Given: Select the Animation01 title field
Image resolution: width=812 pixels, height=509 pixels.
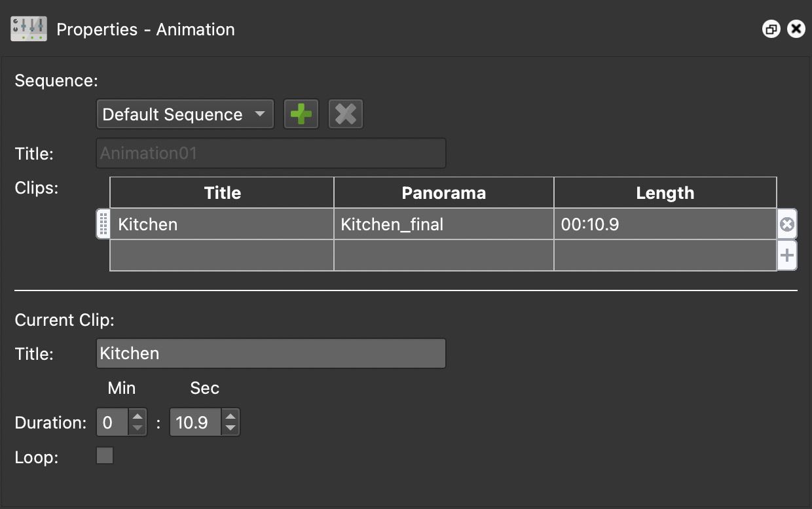Looking at the screenshot, I should (270, 152).
